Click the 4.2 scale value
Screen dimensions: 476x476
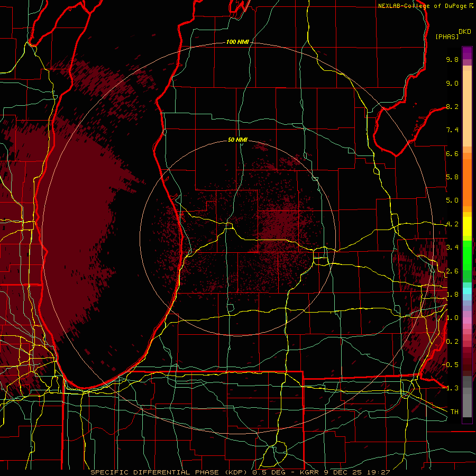click(x=452, y=224)
